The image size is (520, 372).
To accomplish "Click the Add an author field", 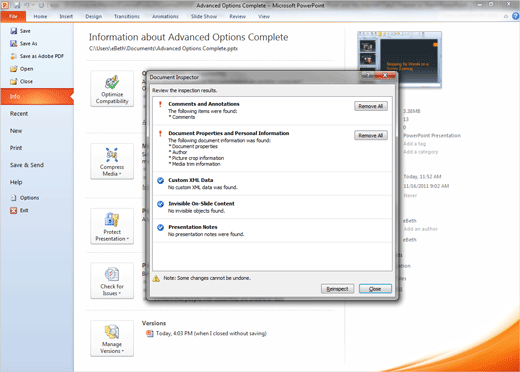I will coord(420,229).
